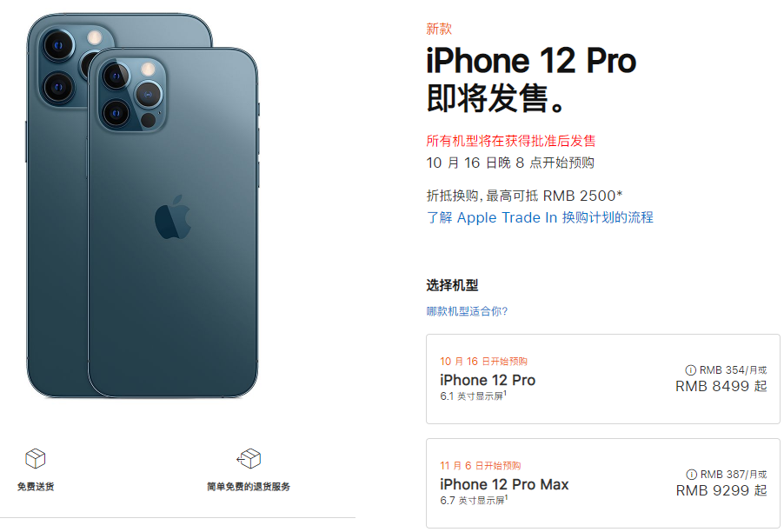Click the RMB 9299 起 price
This screenshot has width=784, height=532.
click(721, 490)
